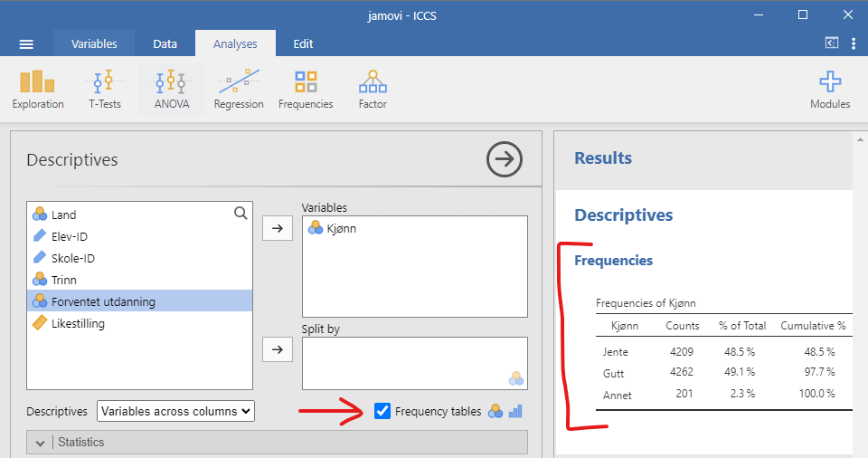Open the ANOVA analysis menu
The width and height of the screenshot is (868, 458).
(x=172, y=90)
